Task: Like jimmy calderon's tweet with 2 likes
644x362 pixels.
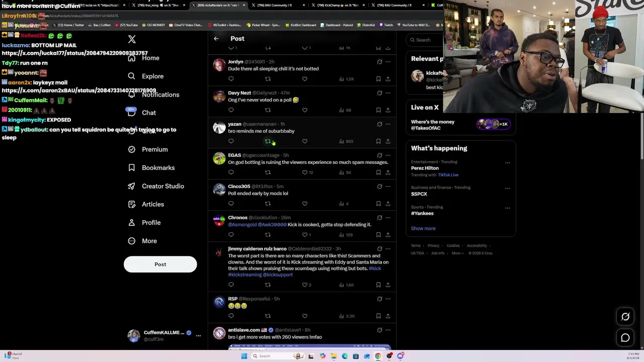Action: pyautogui.click(x=306, y=285)
